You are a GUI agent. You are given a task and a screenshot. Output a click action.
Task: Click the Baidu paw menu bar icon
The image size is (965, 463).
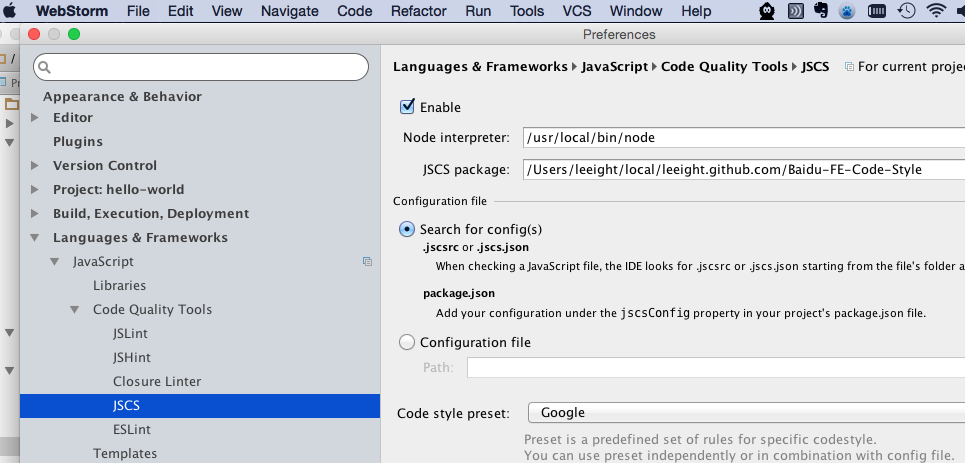click(845, 12)
